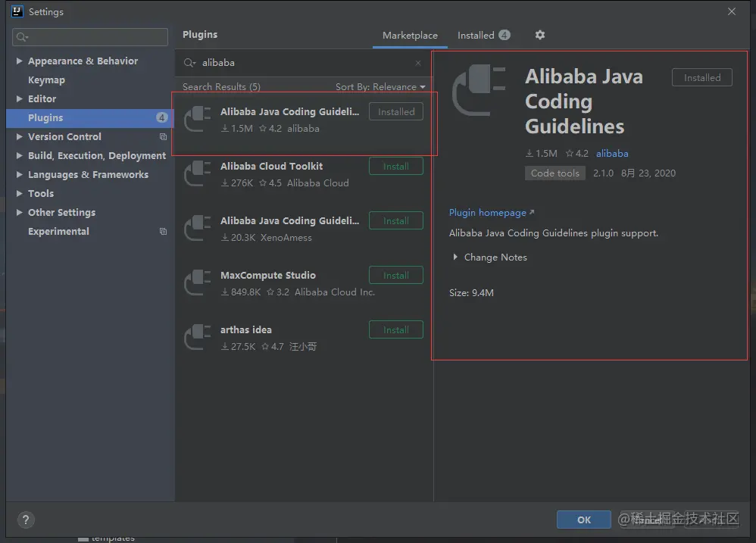Click version 2.1.0 text in details
756x543 pixels.
pyautogui.click(x=603, y=173)
